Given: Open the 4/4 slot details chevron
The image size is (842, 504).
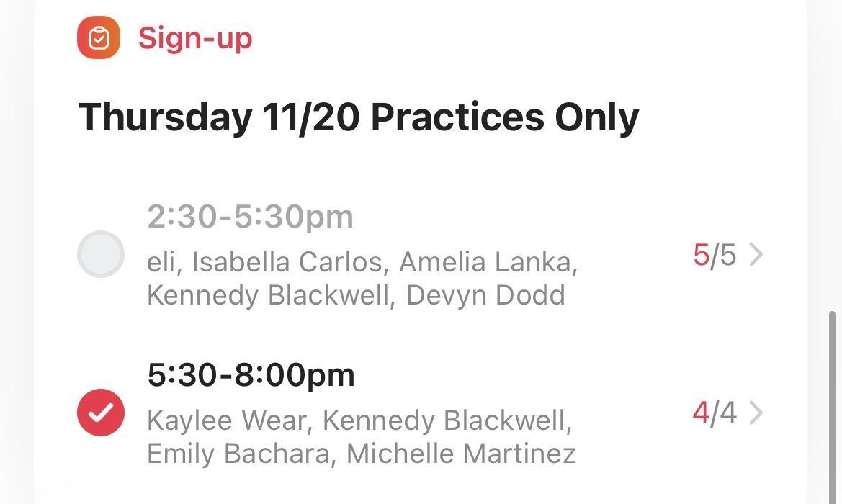Looking at the screenshot, I should click(x=756, y=413).
